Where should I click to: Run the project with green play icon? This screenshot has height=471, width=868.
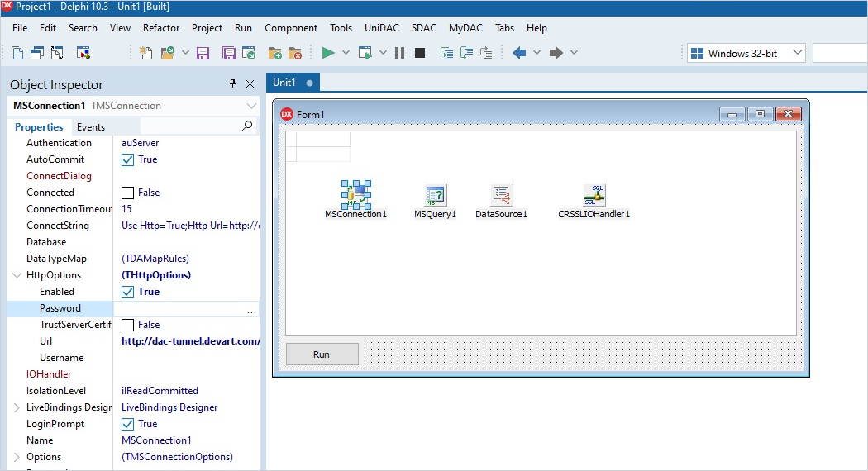tap(328, 53)
